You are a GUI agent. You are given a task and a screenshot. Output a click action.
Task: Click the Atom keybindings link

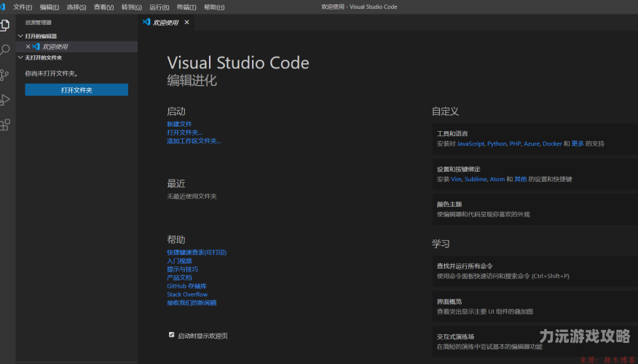click(497, 179)
